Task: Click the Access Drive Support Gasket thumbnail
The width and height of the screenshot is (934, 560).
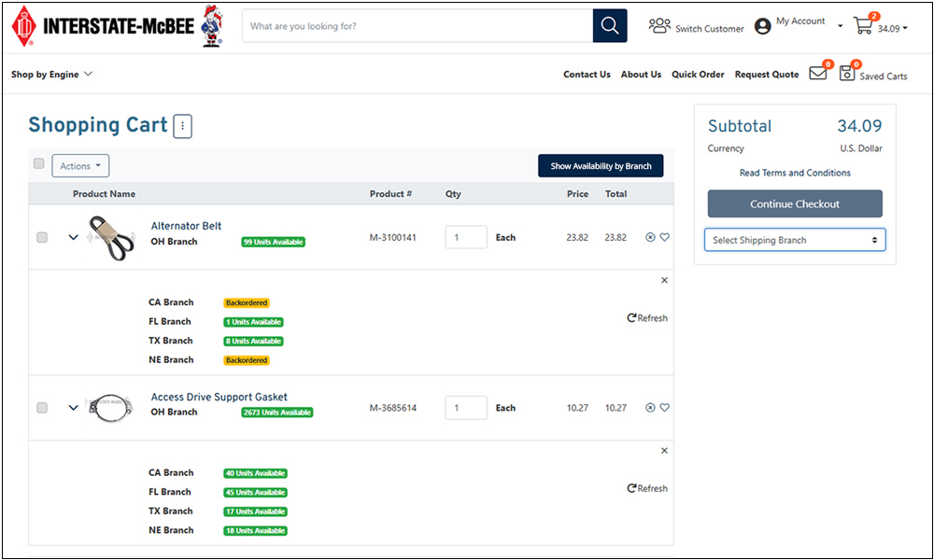Action: point(109,408)
